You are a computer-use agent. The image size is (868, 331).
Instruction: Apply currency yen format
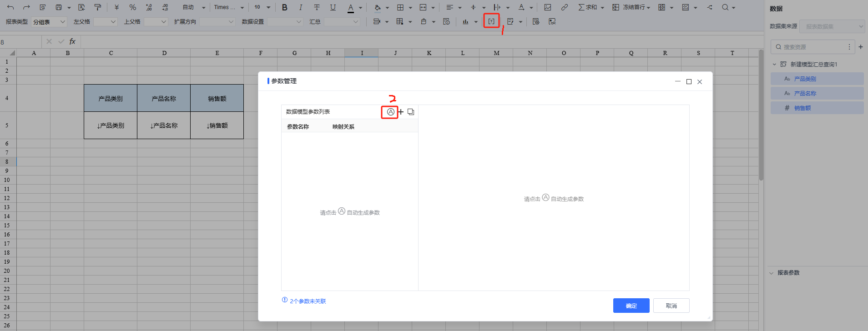pos(117,7)
